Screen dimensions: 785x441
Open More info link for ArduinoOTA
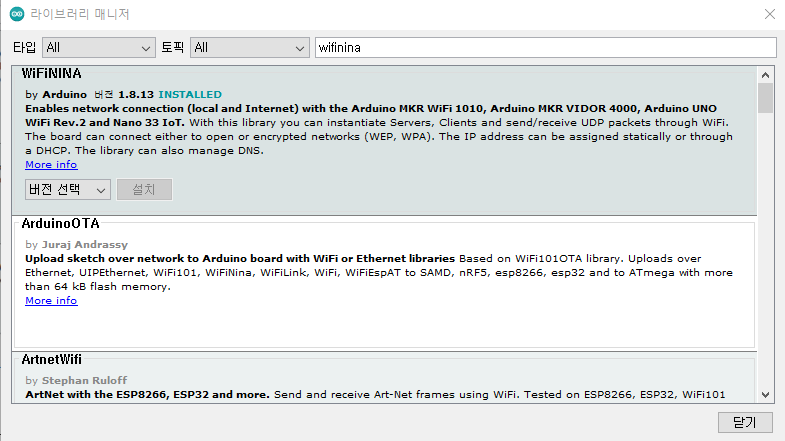[x=51, y=301]
